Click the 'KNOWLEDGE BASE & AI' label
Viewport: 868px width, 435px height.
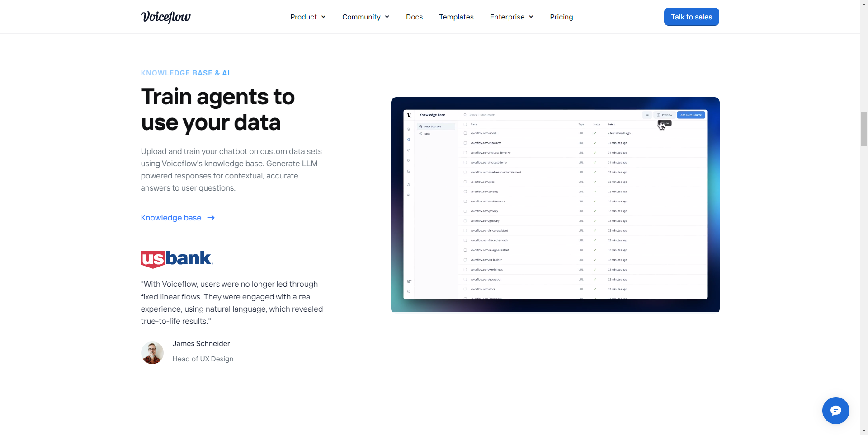coord(185,73)
